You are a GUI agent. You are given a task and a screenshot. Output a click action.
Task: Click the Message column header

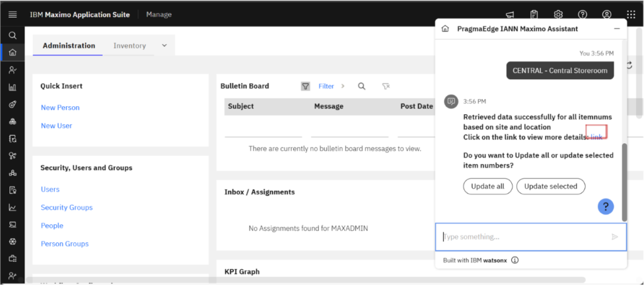[328, 106]
